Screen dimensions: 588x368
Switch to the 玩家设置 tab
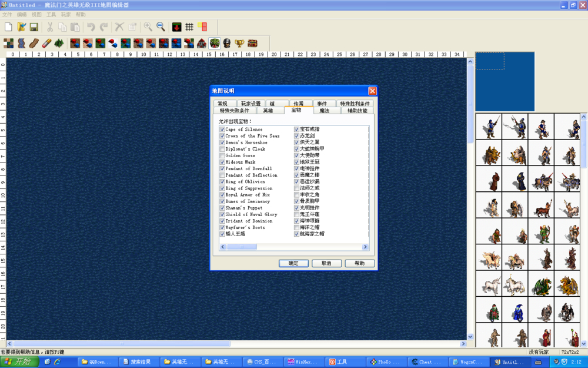251,104
